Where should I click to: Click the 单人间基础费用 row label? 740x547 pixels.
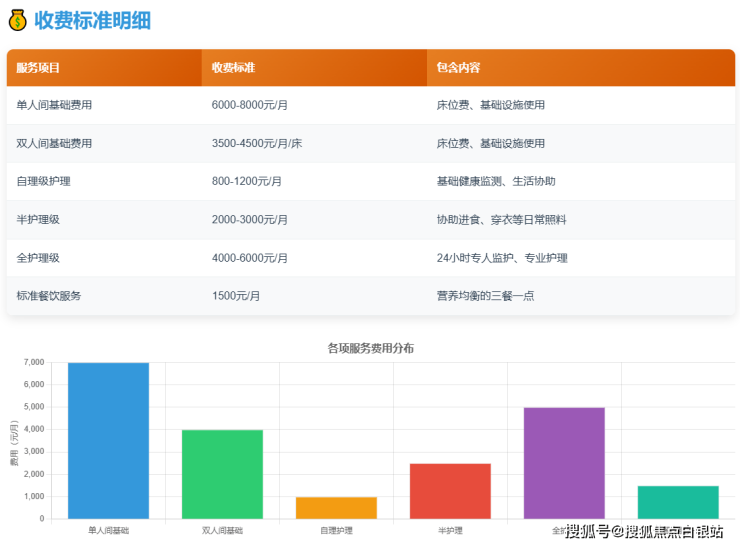tap(54, 105)
